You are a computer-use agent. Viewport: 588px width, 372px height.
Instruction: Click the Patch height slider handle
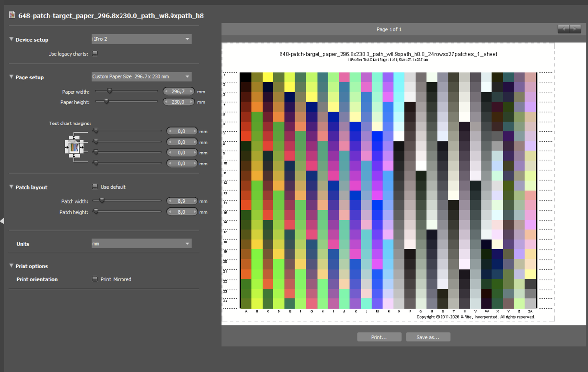pos(96,211)
